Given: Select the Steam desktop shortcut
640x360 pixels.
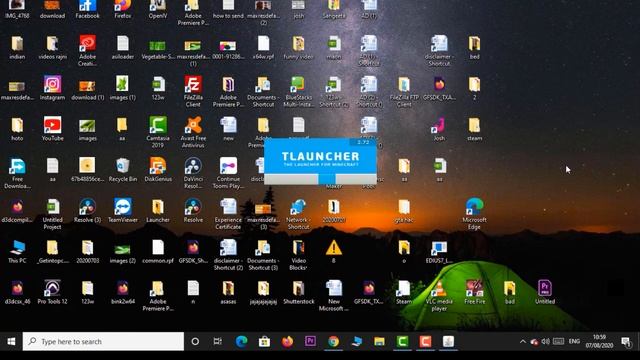Looking at the screenshot, I should 404,292.
